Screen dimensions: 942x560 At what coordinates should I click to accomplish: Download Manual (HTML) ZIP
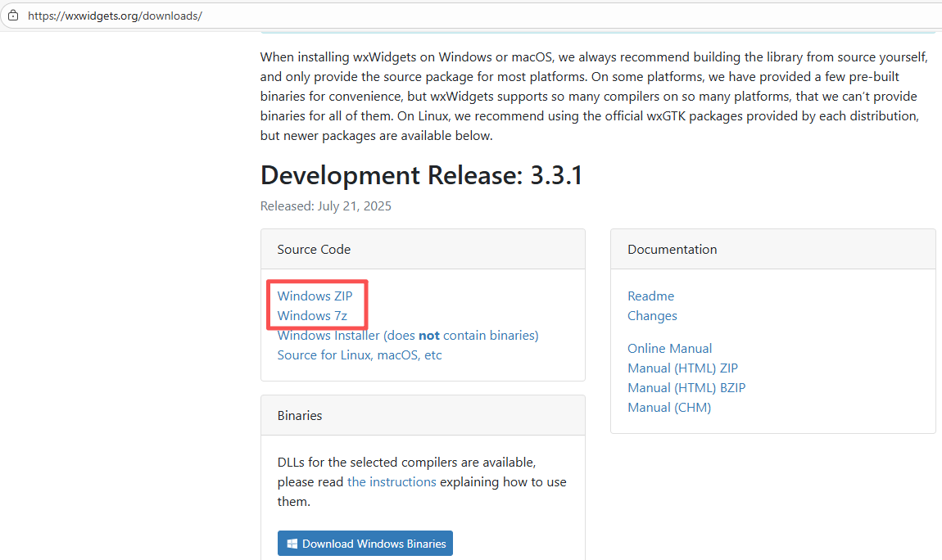point(682,368)
